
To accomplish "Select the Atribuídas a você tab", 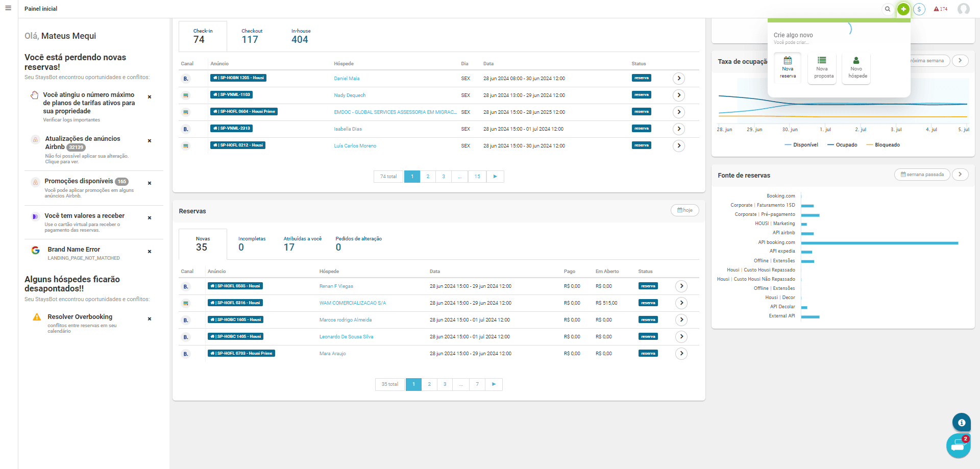I will coord(302,244).
